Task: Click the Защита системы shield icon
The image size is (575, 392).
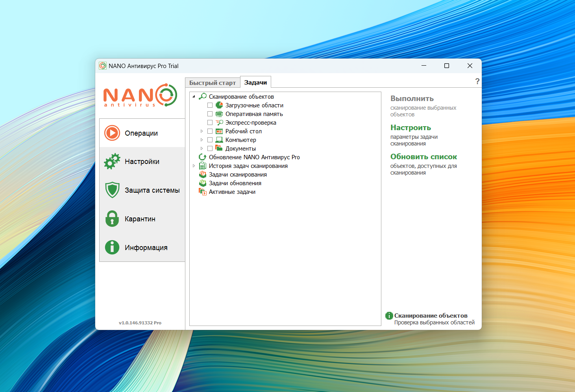Action: tap(112, 190)
